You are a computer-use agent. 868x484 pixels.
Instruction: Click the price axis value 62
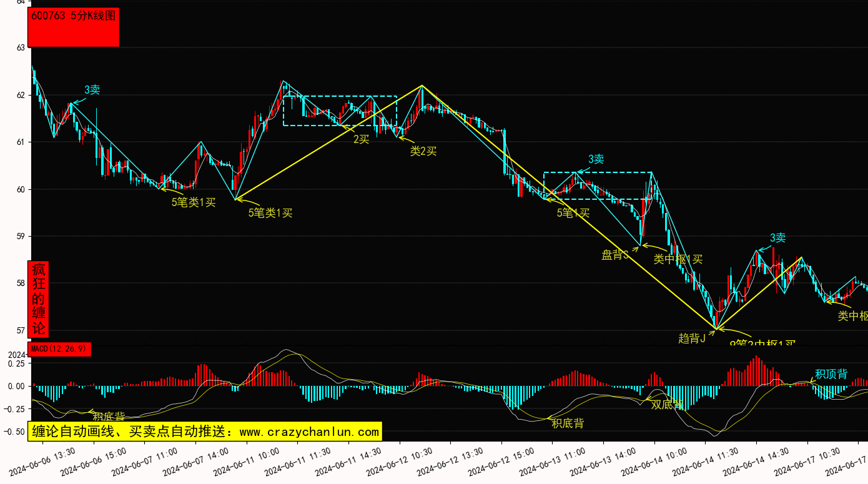click(x=21, y=95)
